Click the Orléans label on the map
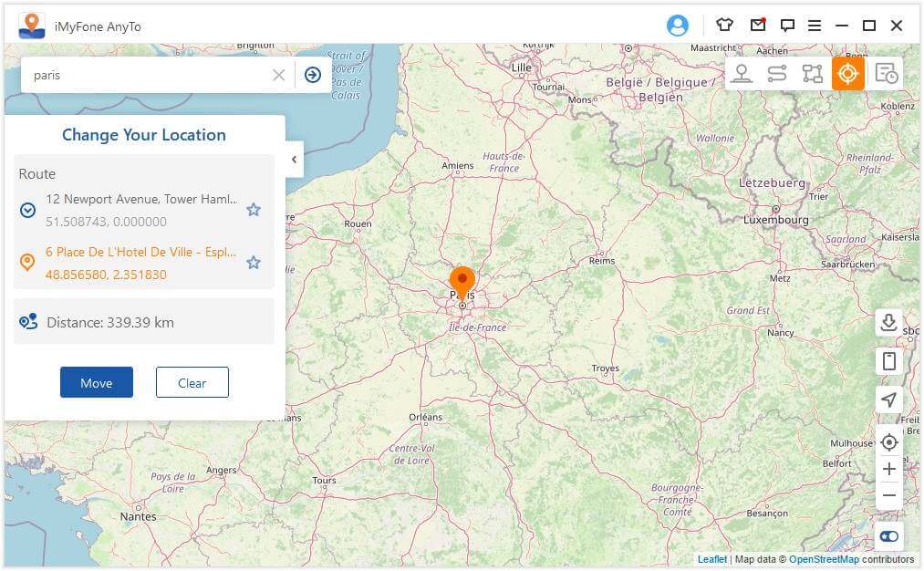This screenshot has width=924, height=571. (425, 417)
